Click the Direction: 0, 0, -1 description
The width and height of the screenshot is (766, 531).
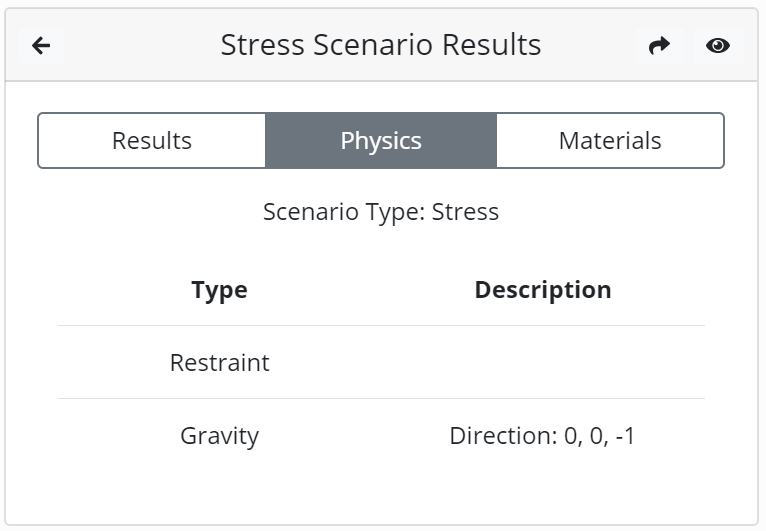point(542,436)
